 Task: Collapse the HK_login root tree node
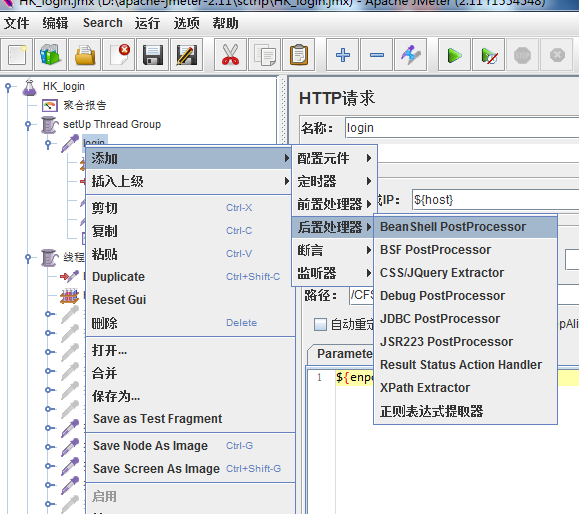pos(9,87)
